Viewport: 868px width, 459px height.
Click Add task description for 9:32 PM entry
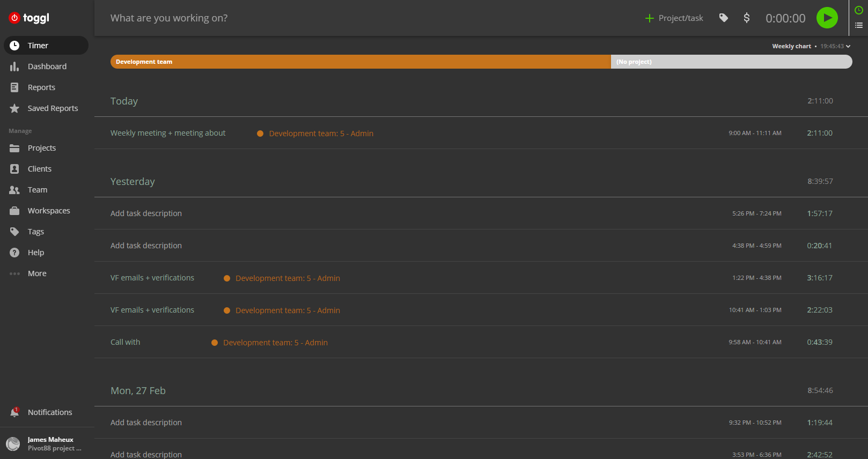146,423
